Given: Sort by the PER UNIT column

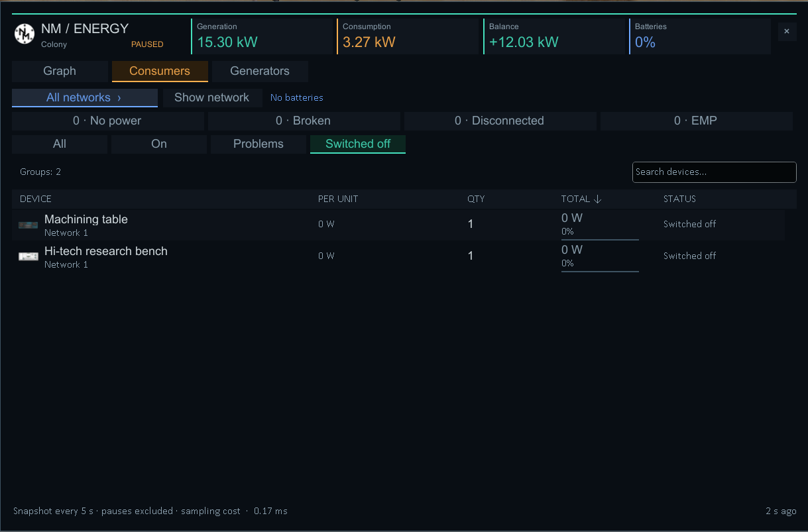Looking at the screenshot, I should (x=338, y=199).
